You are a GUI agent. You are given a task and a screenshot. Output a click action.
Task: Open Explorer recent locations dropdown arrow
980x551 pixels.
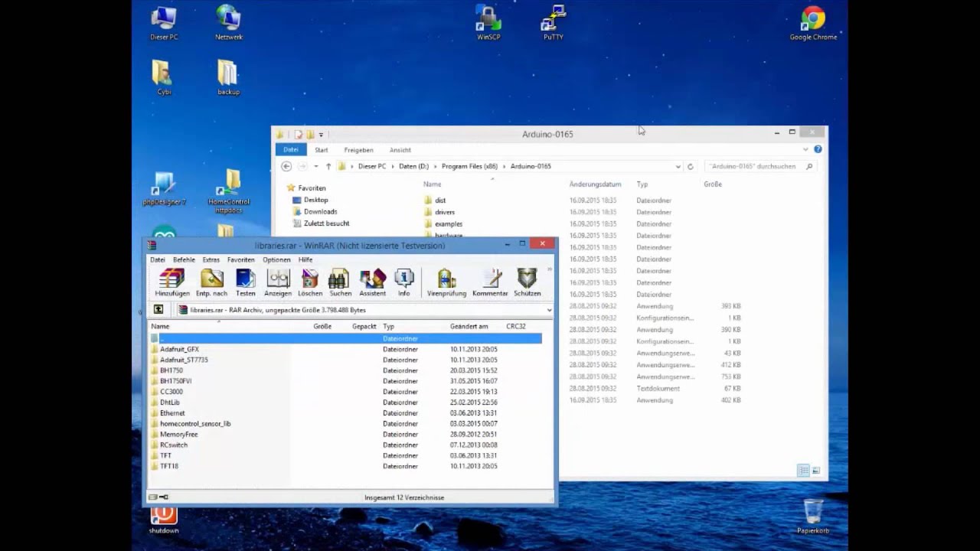[315, 166]
